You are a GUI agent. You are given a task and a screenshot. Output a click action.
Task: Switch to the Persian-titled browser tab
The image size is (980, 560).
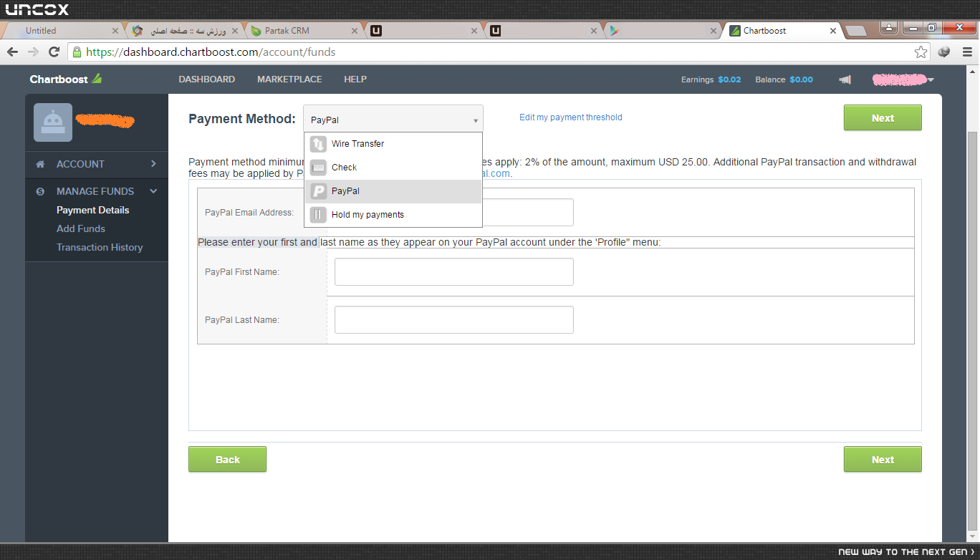[186, 31]
